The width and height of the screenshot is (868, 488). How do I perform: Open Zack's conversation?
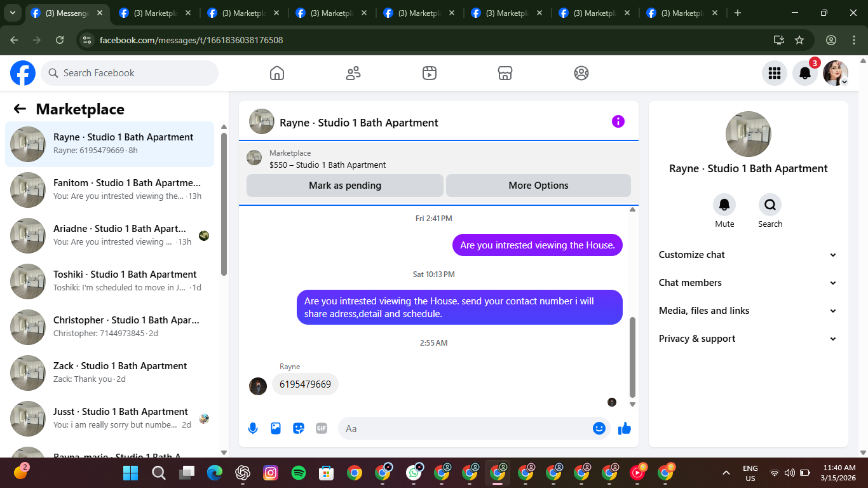point(110,373)
